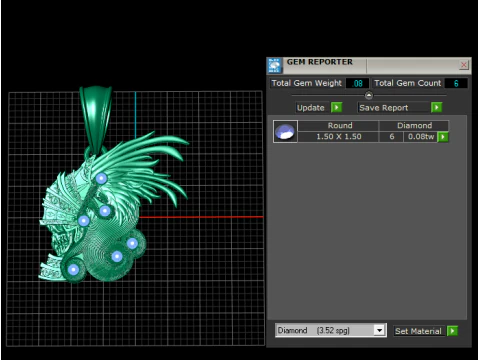This screenshot has width=480, height=360.
Task: Click the Total Gem Count value 6
Action: point(456,83)
